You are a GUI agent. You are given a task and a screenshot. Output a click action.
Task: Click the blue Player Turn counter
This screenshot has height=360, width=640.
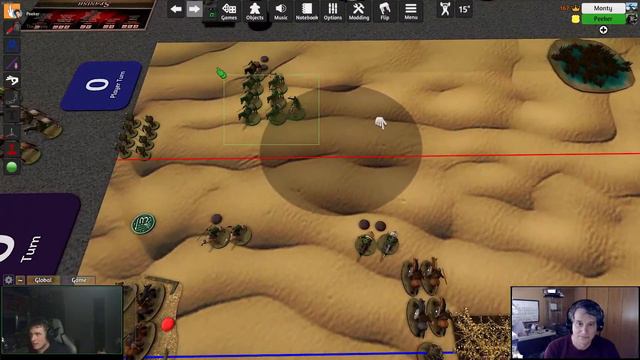102,85
